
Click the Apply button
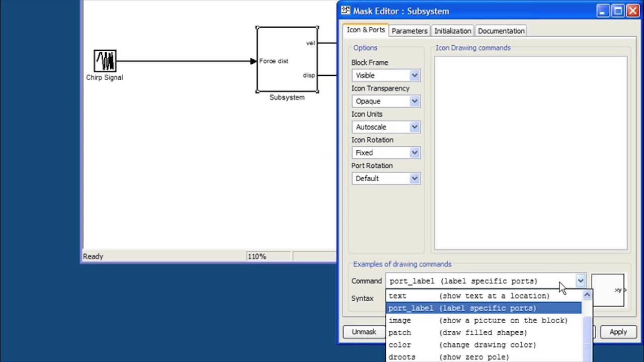618,332
